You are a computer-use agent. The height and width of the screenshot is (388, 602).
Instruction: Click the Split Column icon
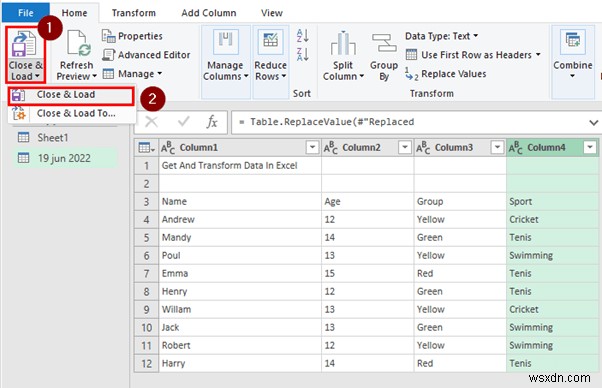click(x=343, y=43)
